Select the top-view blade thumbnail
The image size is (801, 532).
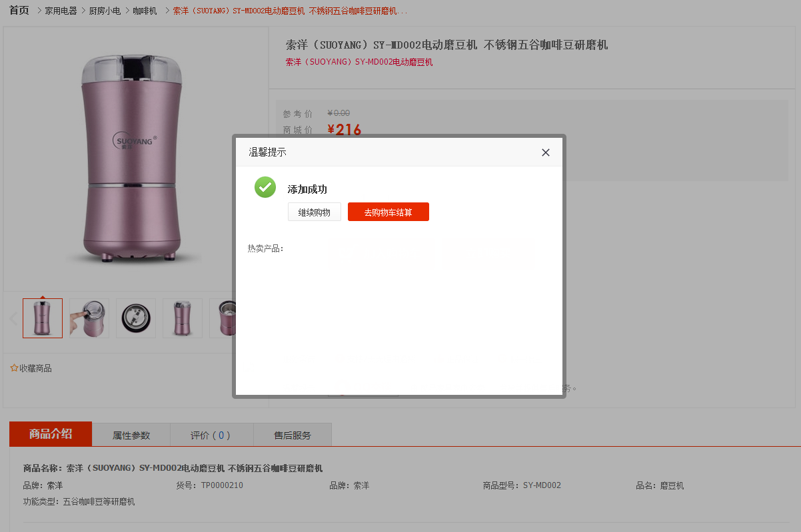(136, 318)
